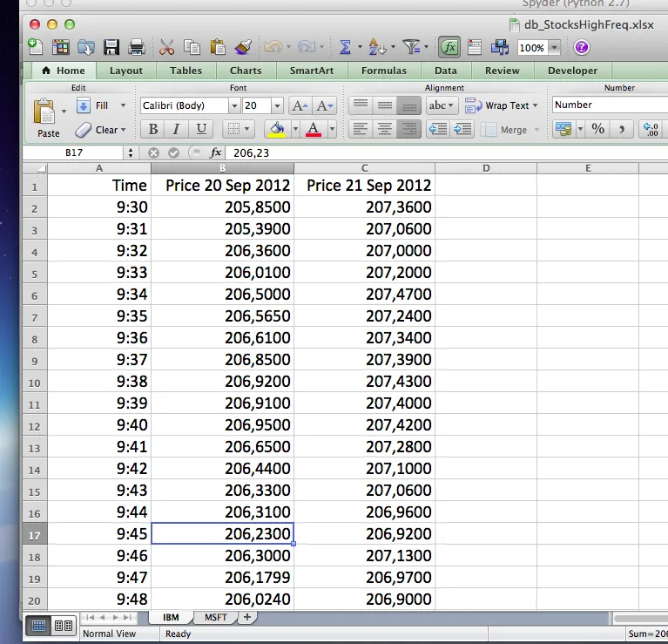Set vertical alignment to middle
668x644 pixels.
[385, 105]
